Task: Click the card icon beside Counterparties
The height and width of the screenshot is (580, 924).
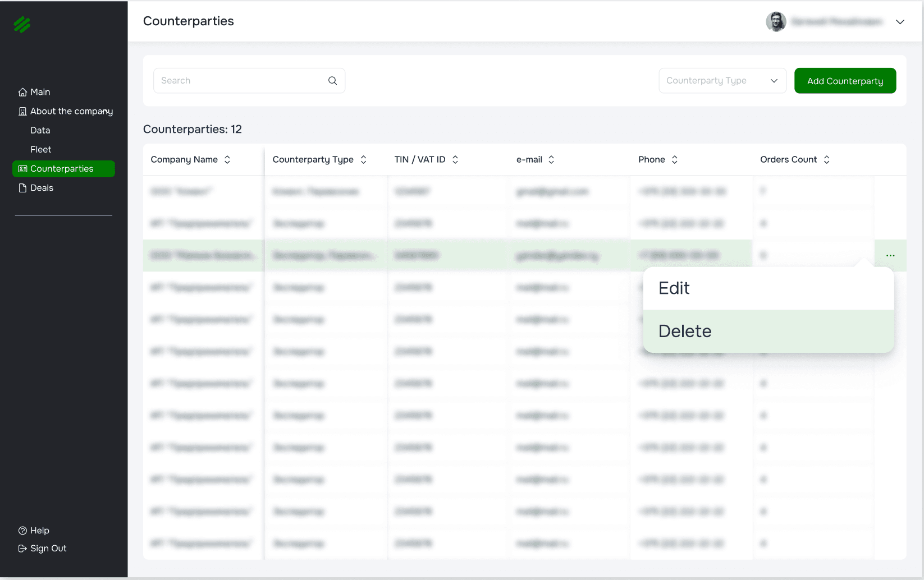Action: pyautogui.click(x=22, y=169)
